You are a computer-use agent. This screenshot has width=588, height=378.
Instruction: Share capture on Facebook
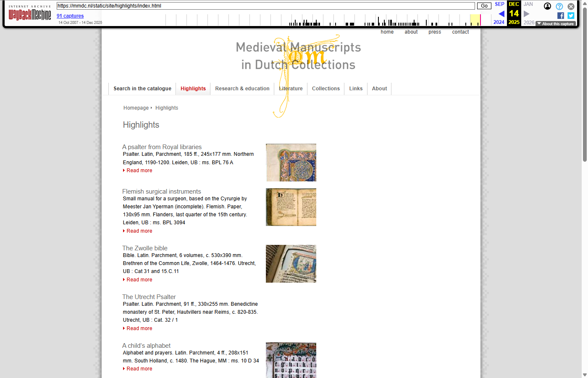tap(560, 16)
